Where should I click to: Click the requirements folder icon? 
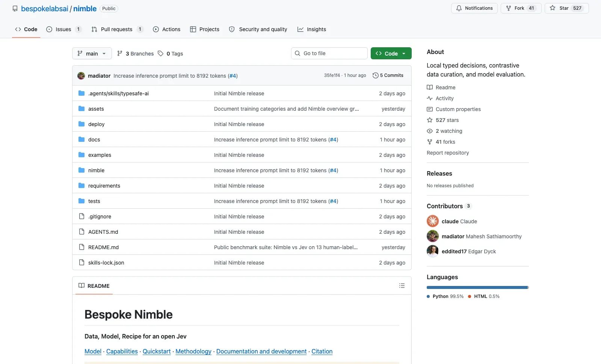(82, 185)
